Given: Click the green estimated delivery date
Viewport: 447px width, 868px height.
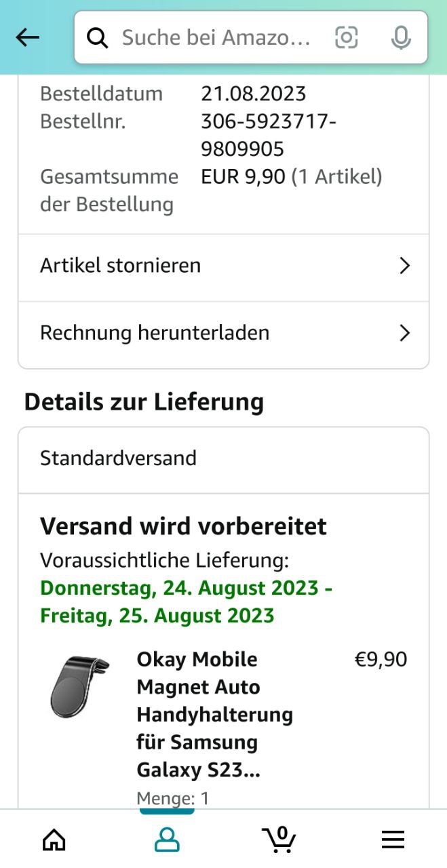Looking at the screenshot, I should (x=186, y=601).
